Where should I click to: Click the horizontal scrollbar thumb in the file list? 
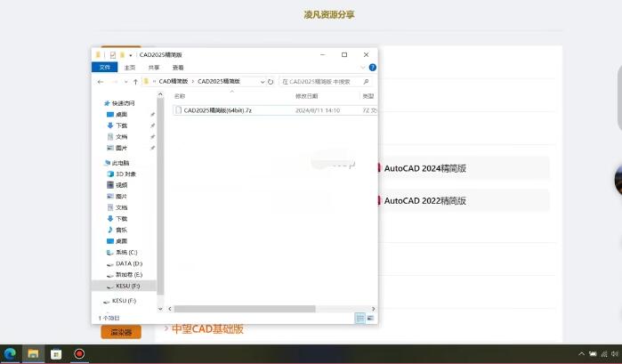(x=245, y=309)
